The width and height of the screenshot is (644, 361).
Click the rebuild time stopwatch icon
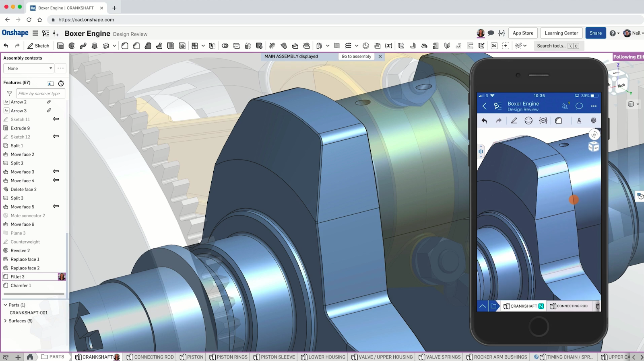(61, 83)
